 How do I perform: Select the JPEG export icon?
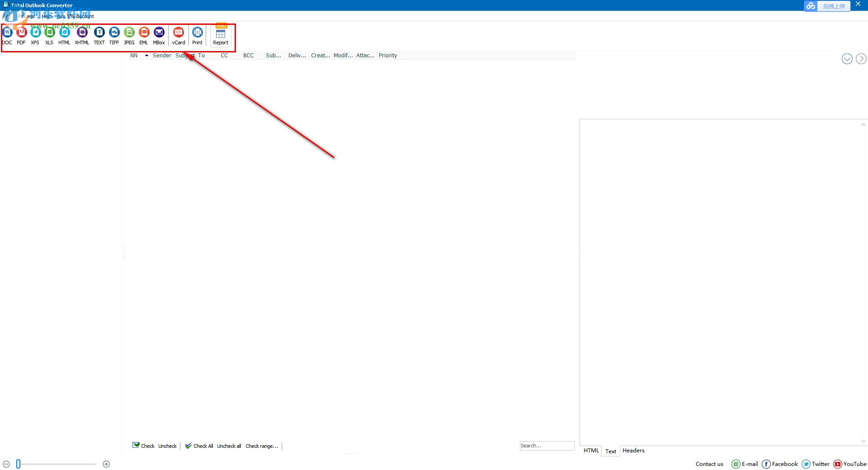click(129, 35)
